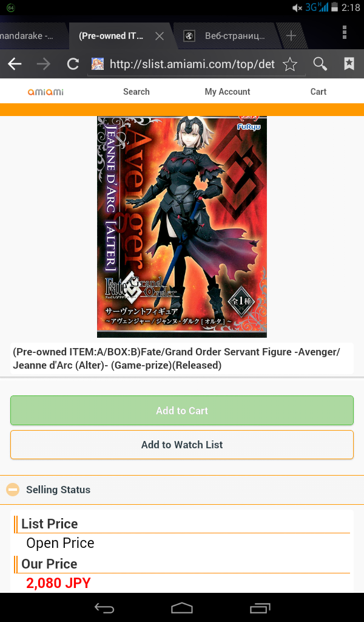The image size is (364, 622).
Task: Switch to the Веб-страниц tab
Action: point(224,36)
